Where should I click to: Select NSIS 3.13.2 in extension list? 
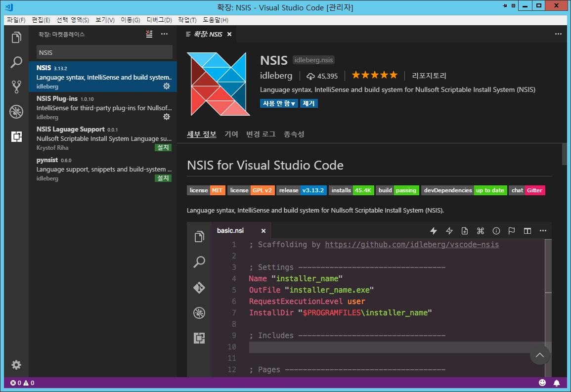pos(103,77)
